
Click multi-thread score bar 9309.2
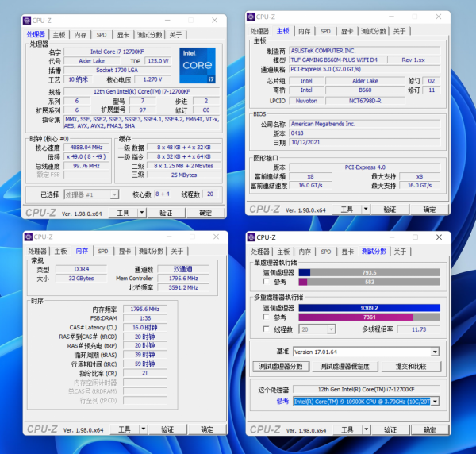[370, 308]
